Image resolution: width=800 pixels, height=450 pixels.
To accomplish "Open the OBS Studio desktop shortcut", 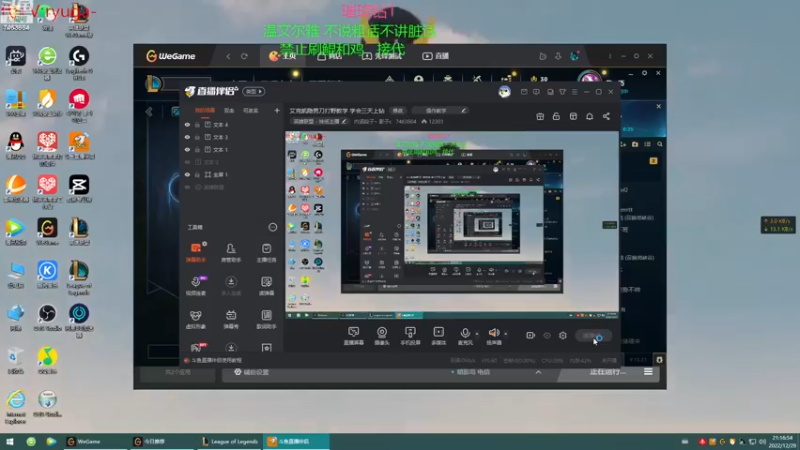I will click(47, 317).
